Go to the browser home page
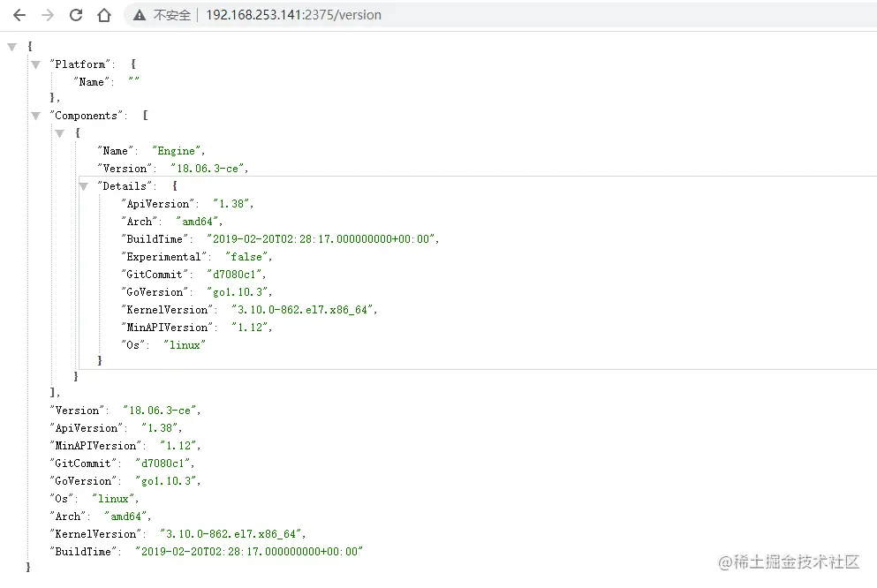The image size is (877, 588). point(104,15)
